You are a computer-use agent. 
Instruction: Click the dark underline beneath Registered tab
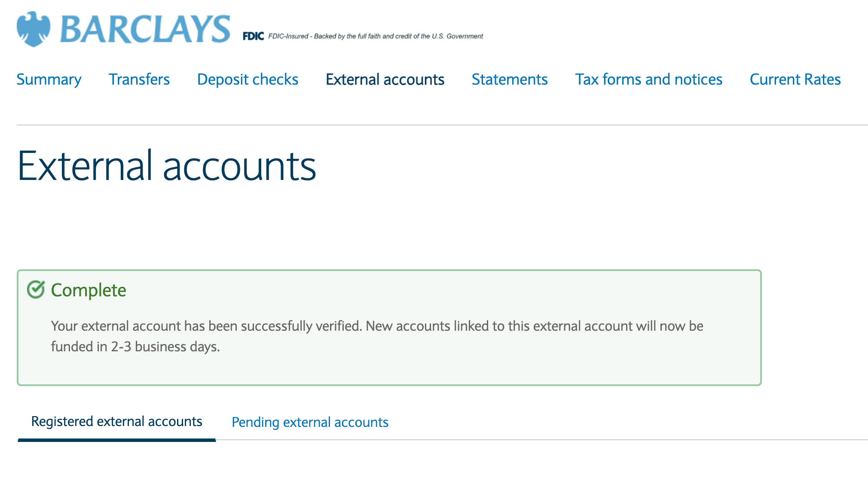click(x=116, y=440)
